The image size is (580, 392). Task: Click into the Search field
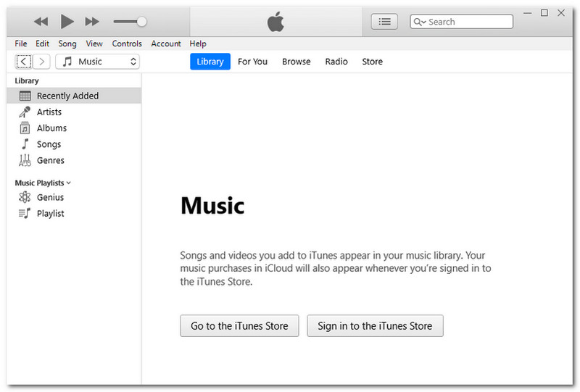[x=461, y=22]
